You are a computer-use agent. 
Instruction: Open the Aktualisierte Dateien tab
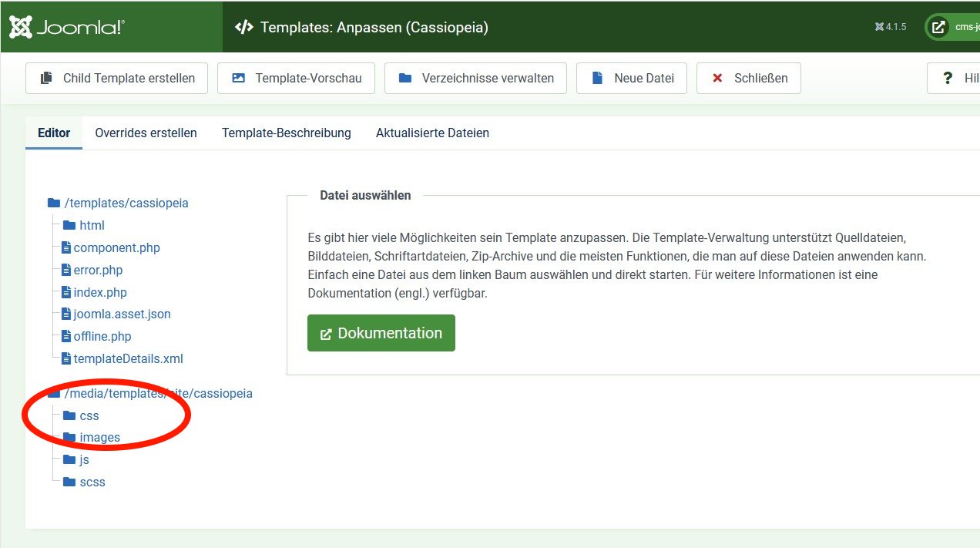tap(432, 133)
